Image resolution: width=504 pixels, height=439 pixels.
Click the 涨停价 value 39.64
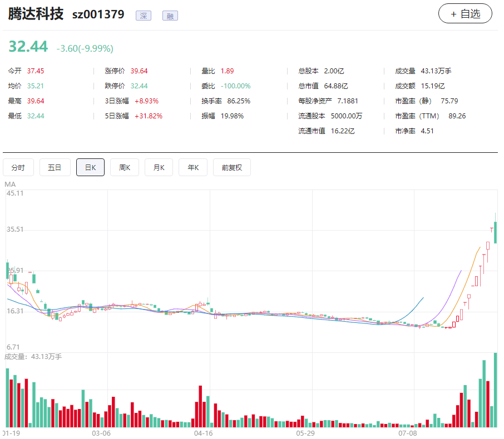[x=139, y=71]
